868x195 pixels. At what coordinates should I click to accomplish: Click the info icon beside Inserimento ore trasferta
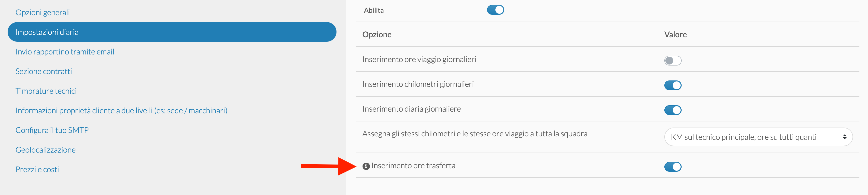(366, 166)
